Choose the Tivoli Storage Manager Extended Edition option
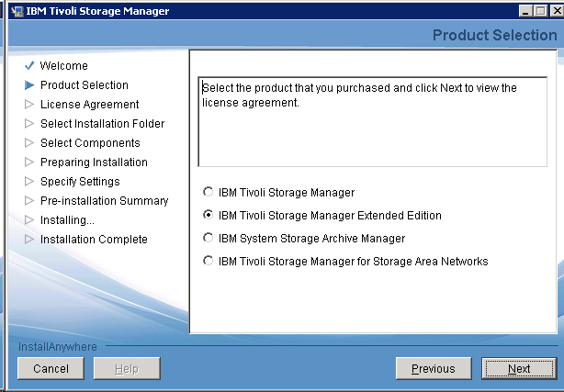Viewport: 564px width, 392px height. 208,216
